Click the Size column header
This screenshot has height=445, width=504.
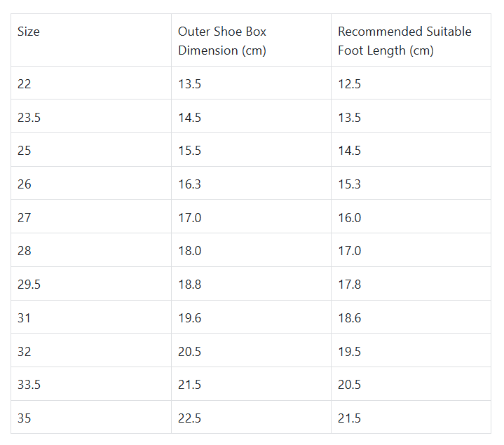(29, 32)
